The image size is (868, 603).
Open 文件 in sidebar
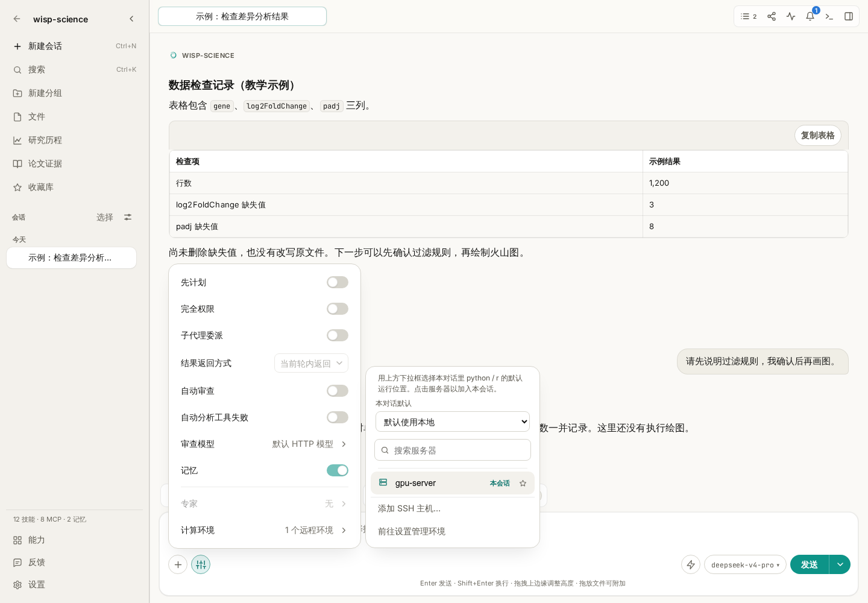75,116
